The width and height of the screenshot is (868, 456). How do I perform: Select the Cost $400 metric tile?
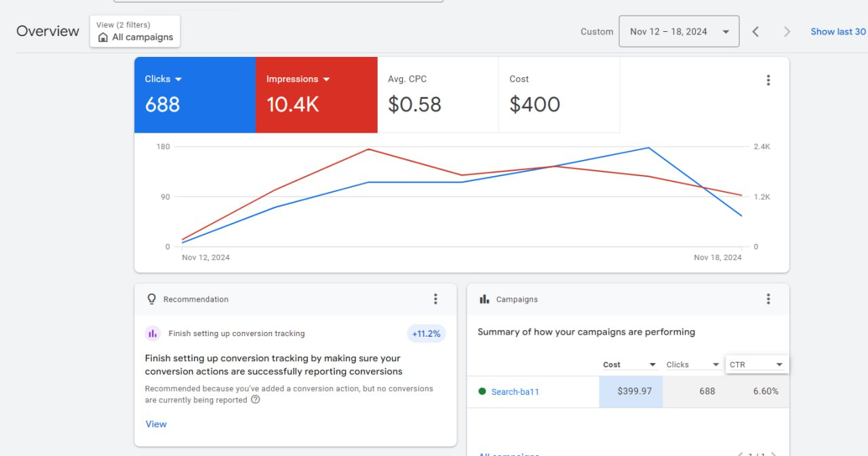click(559, 95)
